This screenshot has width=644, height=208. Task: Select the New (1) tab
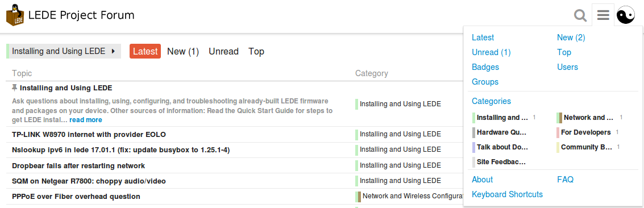point(183,51)
